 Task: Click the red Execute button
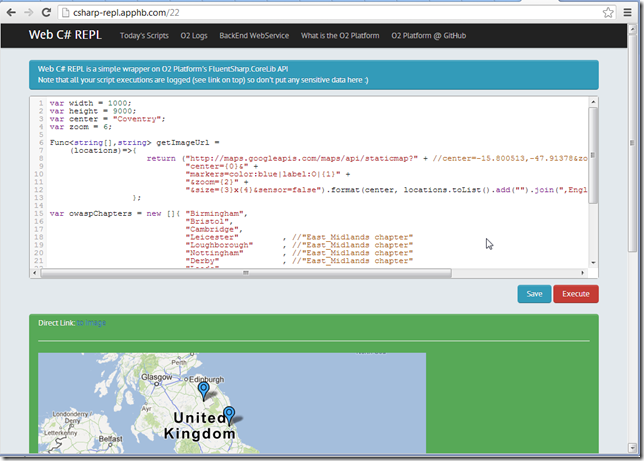pyautogui.click(x=575, y=294)
